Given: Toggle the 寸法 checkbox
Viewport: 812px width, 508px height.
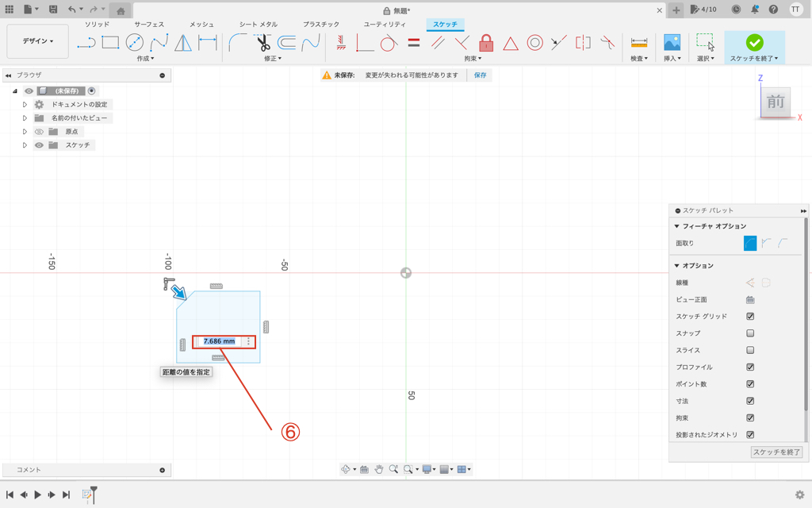Looking at the screenshot, I should [750, 401].
